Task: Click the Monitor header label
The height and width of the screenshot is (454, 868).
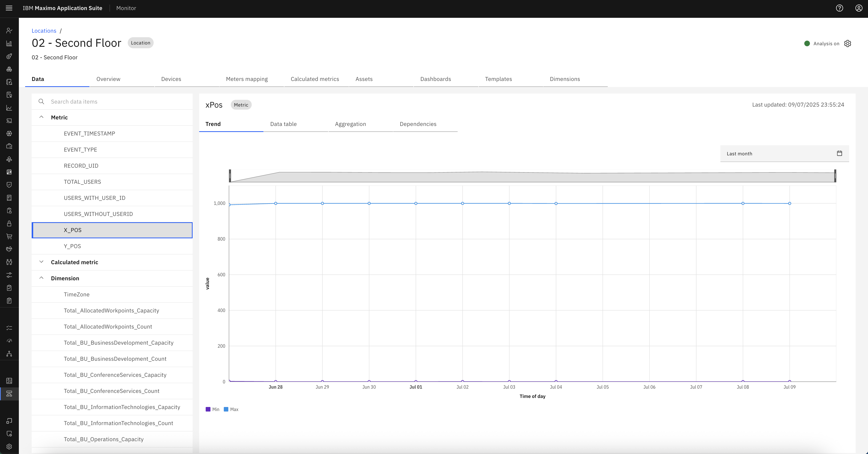Action: click(126, 8)
